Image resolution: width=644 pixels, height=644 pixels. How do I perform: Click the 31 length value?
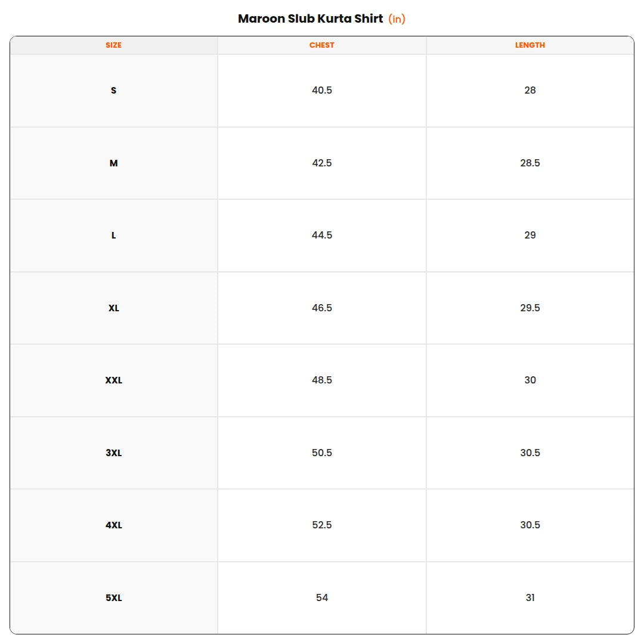(x=530, y=597)
